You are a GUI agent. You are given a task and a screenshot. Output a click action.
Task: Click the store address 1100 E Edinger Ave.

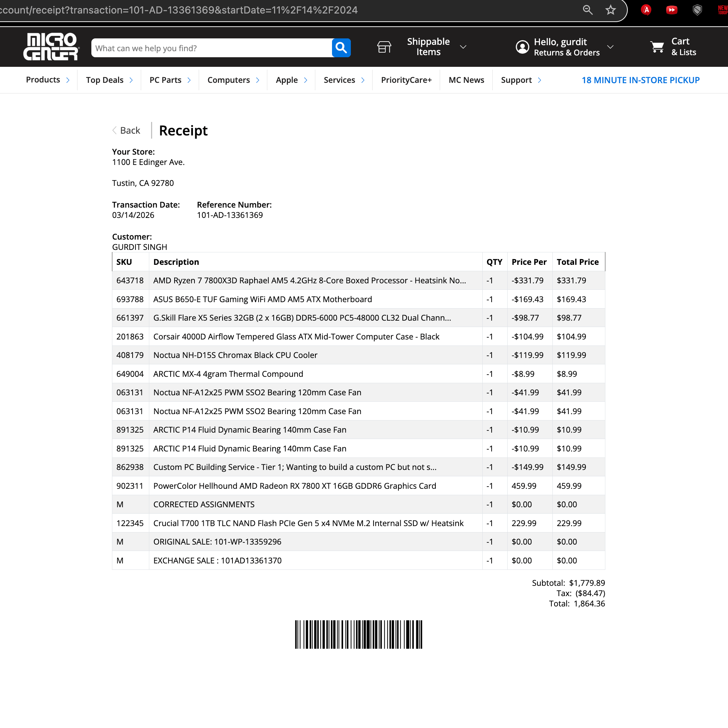149,162
